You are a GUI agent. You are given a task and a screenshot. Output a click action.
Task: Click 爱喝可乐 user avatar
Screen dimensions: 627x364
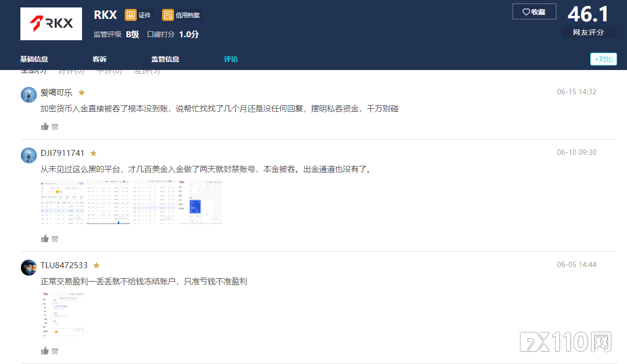[29, 95]
